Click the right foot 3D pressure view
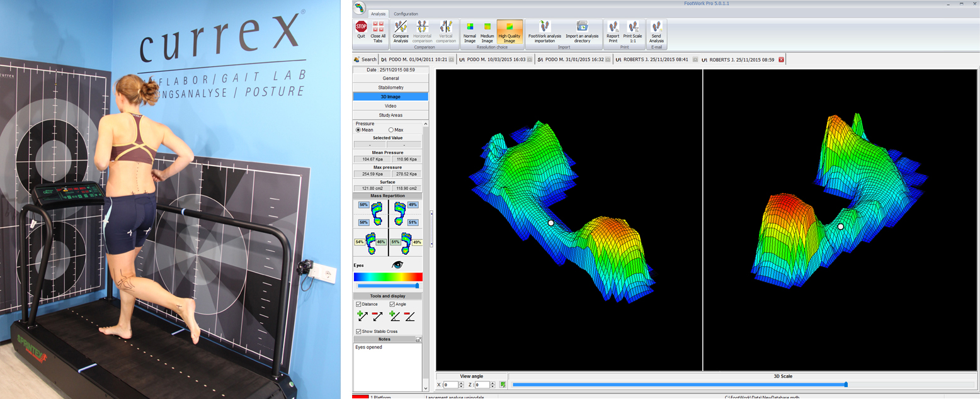980x399 pixels. click(x=840, y=220)
